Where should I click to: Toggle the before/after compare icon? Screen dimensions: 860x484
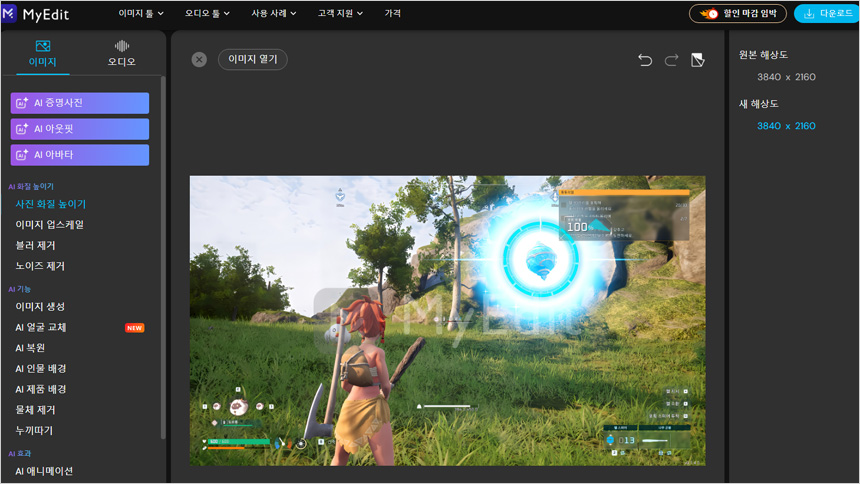698,60
